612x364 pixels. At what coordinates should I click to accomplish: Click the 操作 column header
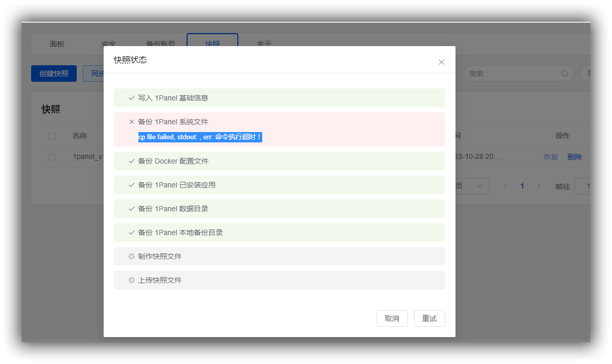(562, 136)
